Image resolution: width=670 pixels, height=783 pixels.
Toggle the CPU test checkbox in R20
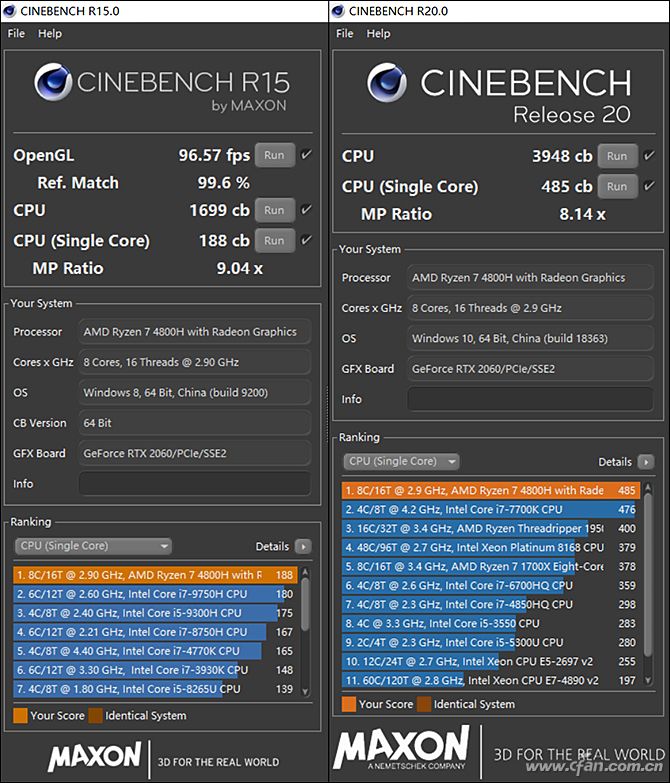point(649,155)
